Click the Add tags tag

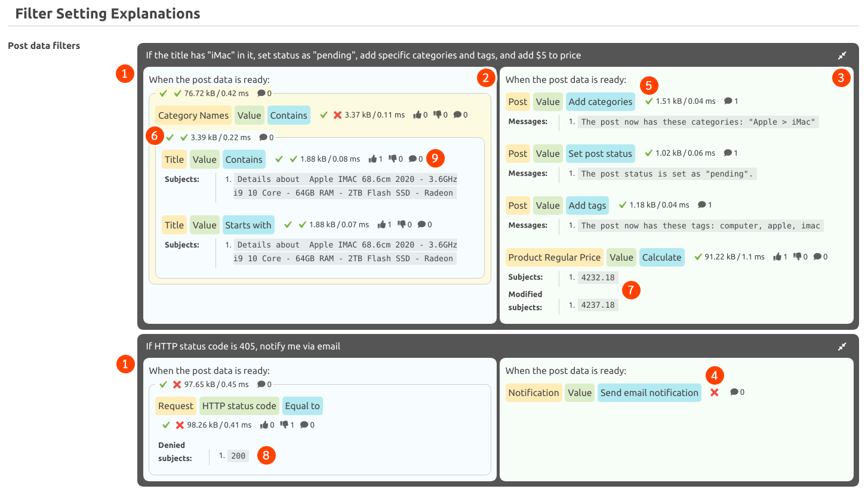(x=587, y=206)
